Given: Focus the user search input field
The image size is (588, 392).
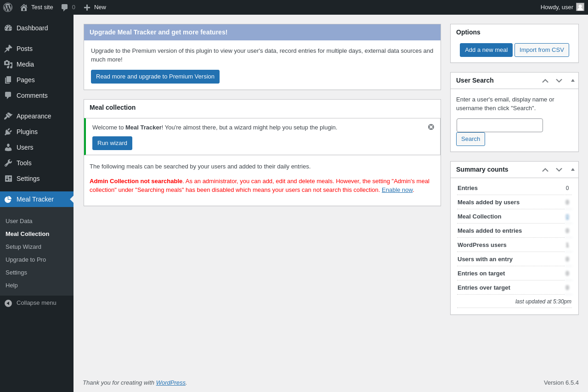Looking at the screenshot, I should point(500,125).
